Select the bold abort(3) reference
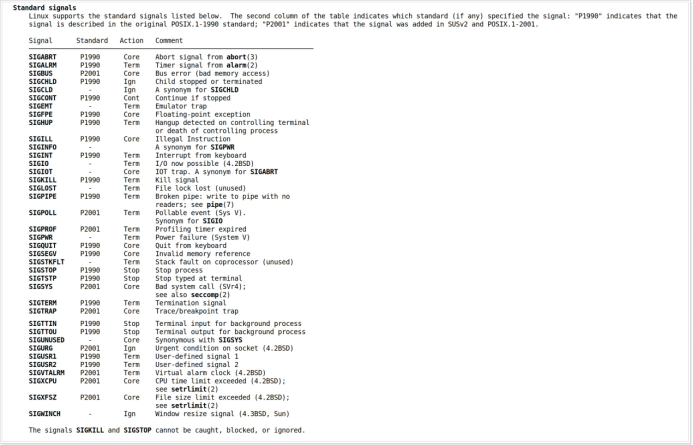The width and height of the screenshot is (693, 445). [242, 57]
